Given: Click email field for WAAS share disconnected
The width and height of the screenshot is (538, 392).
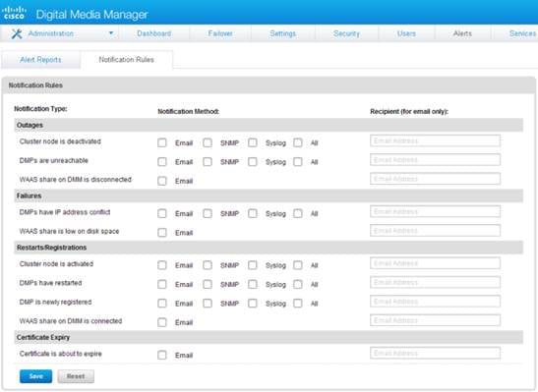Looking at the screenshot, I should pyautogui.click(x=435, y=179).
